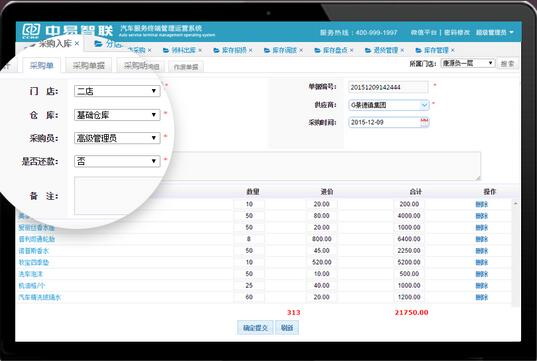Switch to the 采购单据 sub-tab
Image resolution: width=537 pixels, height=361 pixels.
pyautogui.click(x=88, y=65)
